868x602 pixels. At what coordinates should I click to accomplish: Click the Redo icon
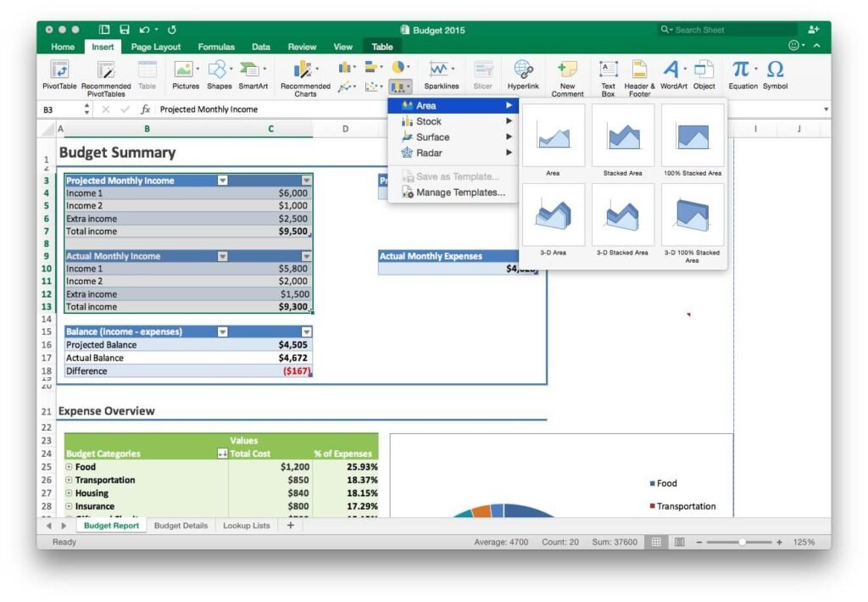171,30
